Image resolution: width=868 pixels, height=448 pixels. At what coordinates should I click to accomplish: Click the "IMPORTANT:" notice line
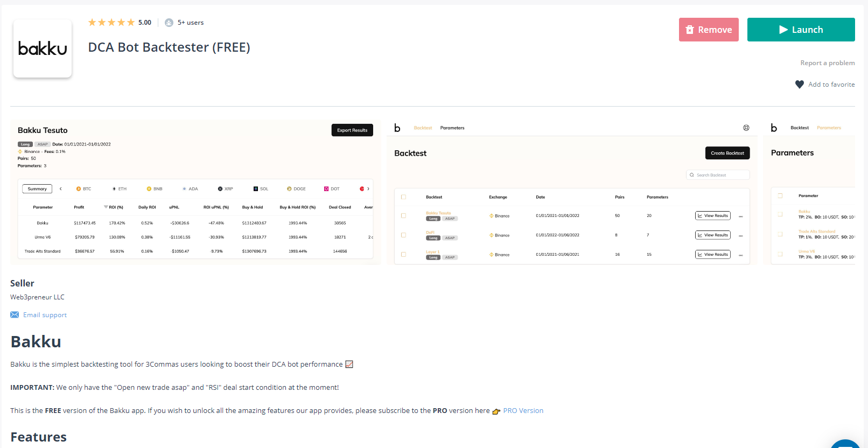tap(174, 388)
